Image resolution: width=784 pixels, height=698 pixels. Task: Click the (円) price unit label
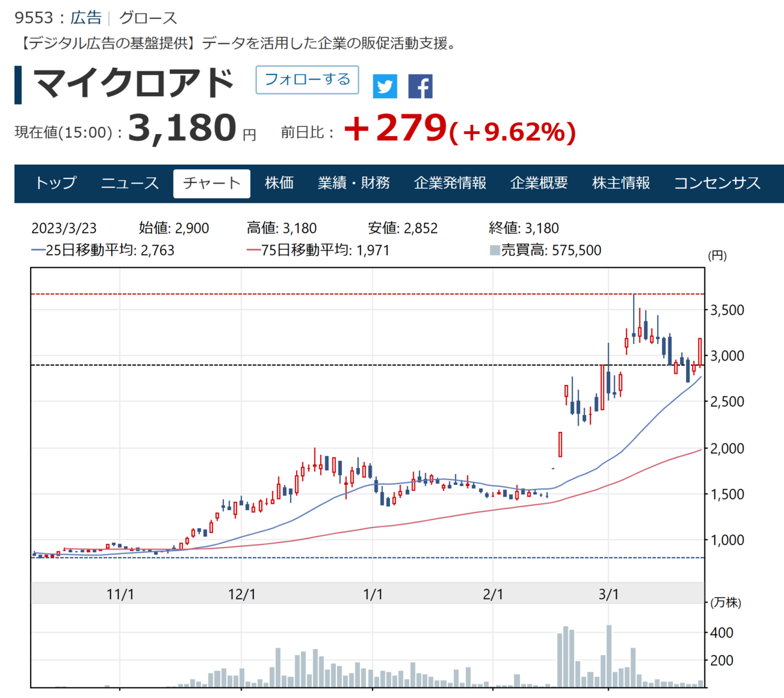[x=717, y=256]
